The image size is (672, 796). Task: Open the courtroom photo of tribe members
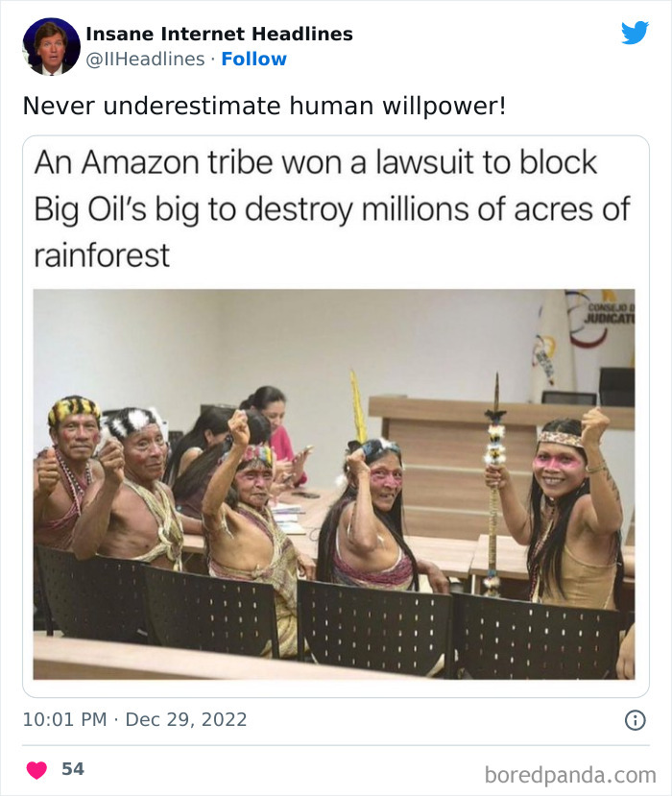[x=334, y=484]
